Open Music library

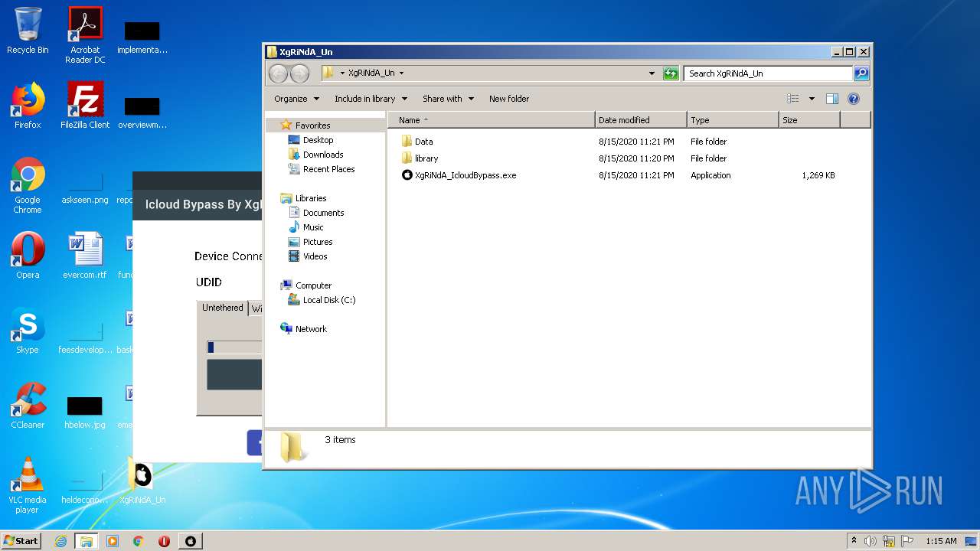coord(313,227)
